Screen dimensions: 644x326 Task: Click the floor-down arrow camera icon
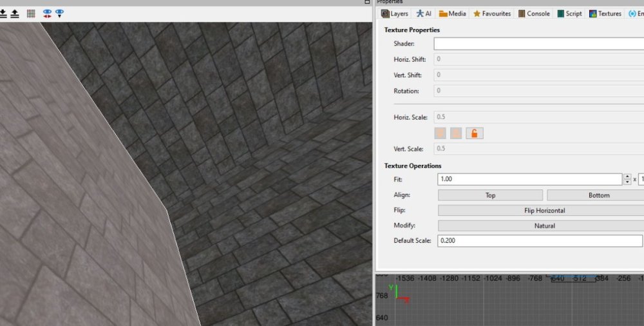(3, 14)
